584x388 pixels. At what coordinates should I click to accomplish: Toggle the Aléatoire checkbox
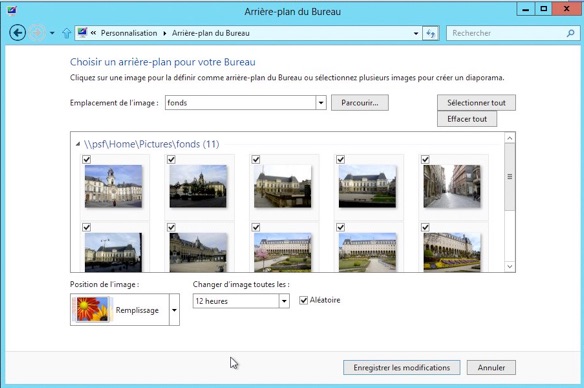pos(304,300)
